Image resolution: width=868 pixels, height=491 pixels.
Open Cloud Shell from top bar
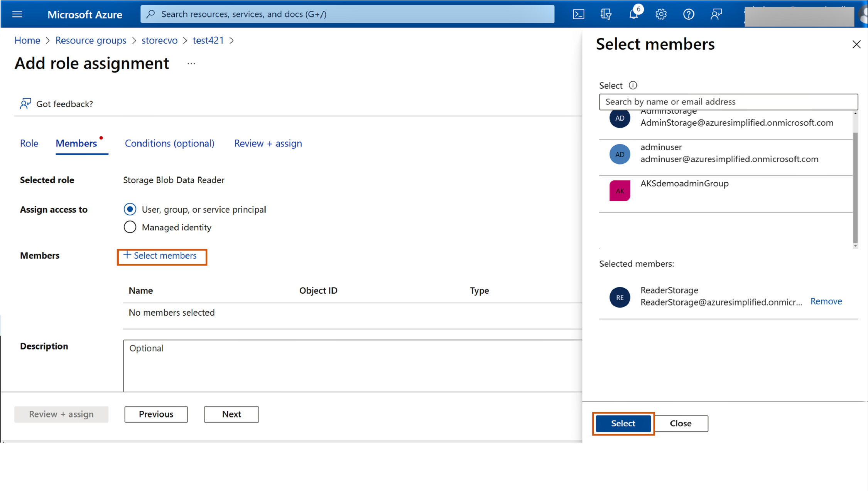pos(578,14)
